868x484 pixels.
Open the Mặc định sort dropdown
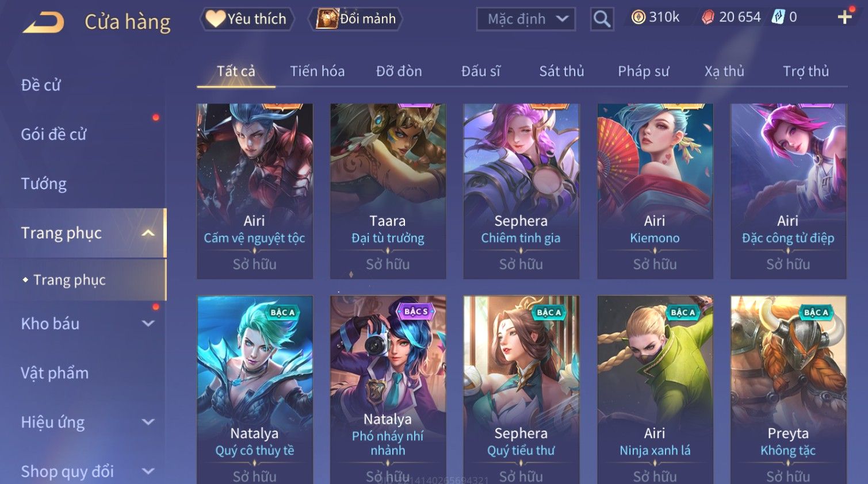coord(526,19)
